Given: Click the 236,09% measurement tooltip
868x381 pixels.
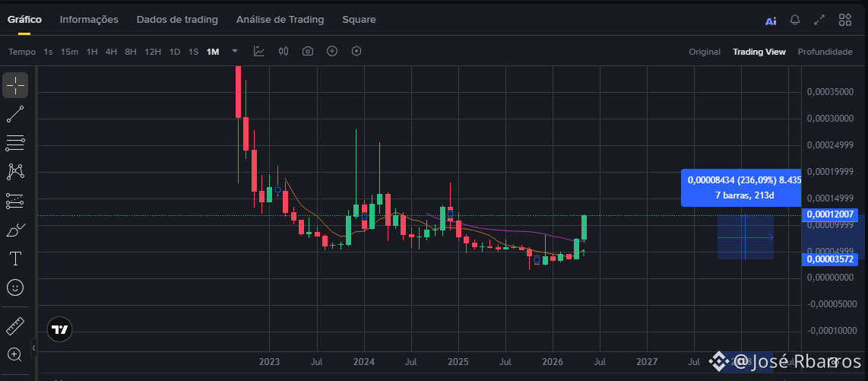Looking at the screenshot, I should click(x=740, y=188).
